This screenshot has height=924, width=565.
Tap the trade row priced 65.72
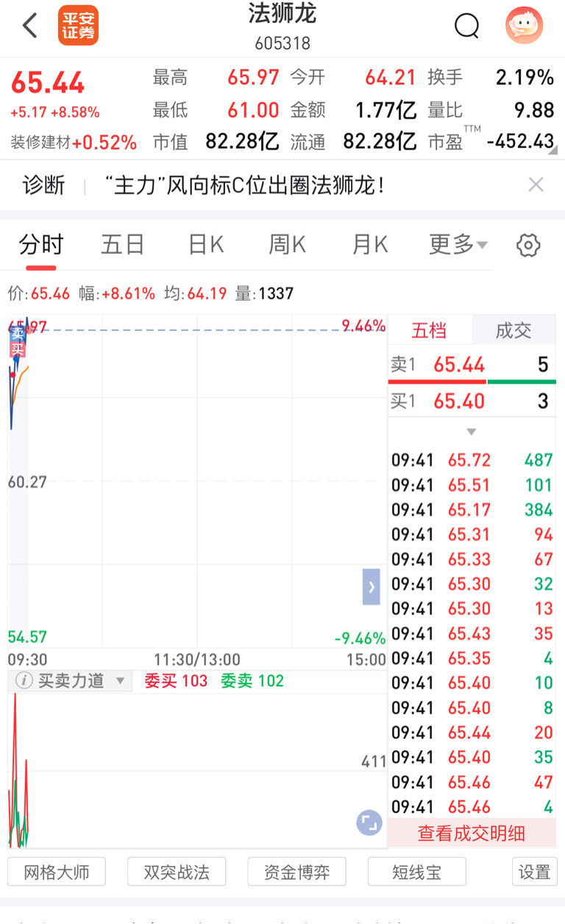(x=472, y=461)
